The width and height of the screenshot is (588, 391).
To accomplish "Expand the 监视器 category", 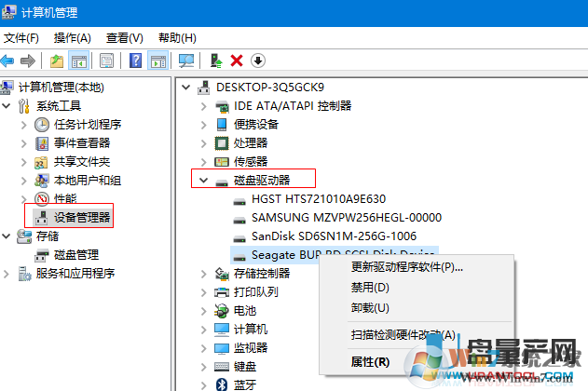I will 204,348.
